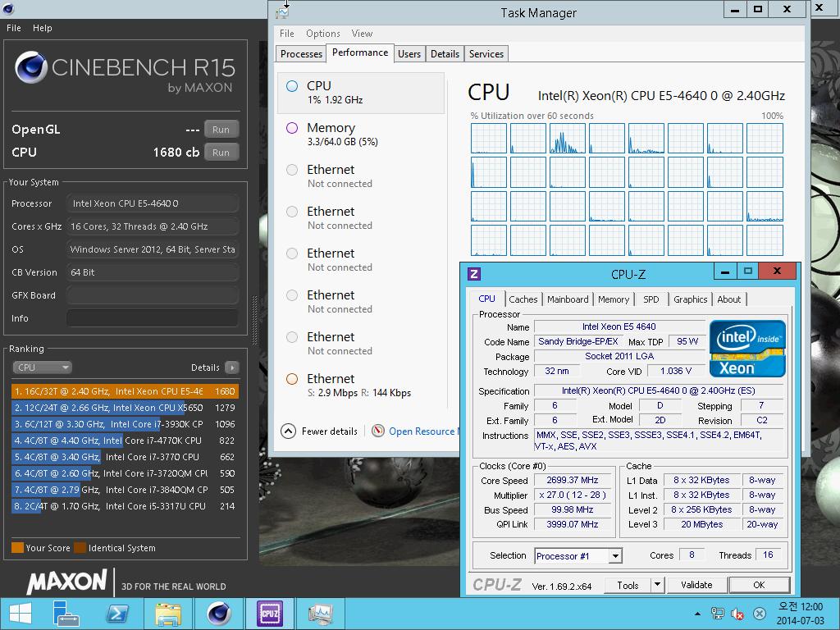Expand the Tools dropdown arrow

click(657, 585)
